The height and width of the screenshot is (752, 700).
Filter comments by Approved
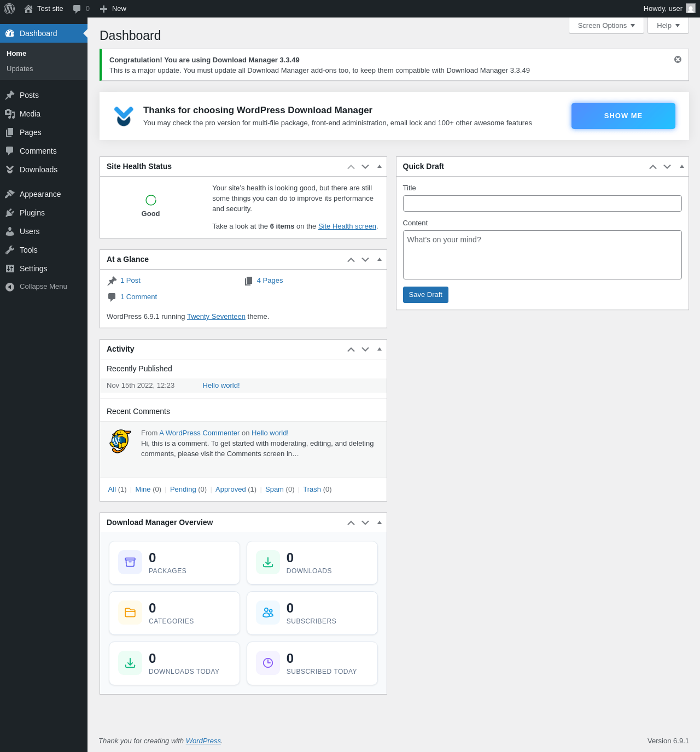point(231,489)
